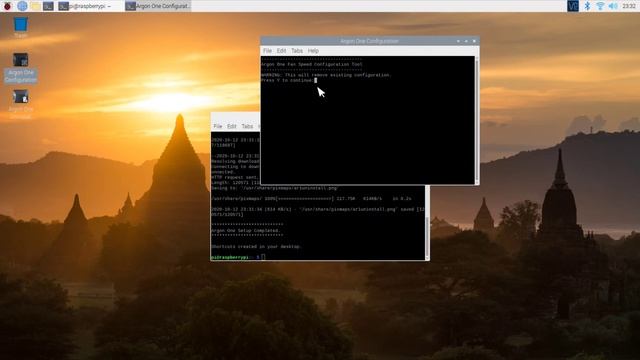The width and height of the screenshot is (640, 360).
Task: Click 'Argon One Fan Speed Configuration Tool' heading
Action: [x=312, y=64]
